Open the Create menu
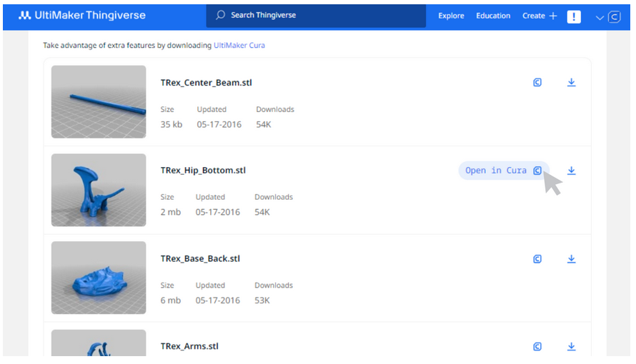Image resolution: width=636 pixels, height=364 pixels. [x=533, y=16]
